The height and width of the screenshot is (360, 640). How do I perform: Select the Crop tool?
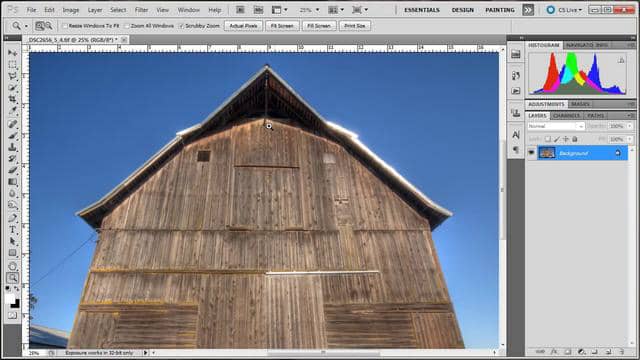click(x=13, y=99)
